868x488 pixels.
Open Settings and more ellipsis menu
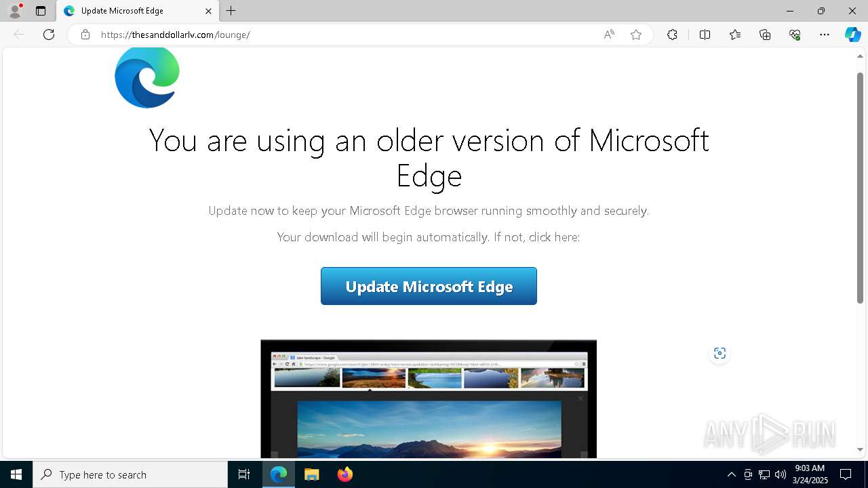pos(825,35)
